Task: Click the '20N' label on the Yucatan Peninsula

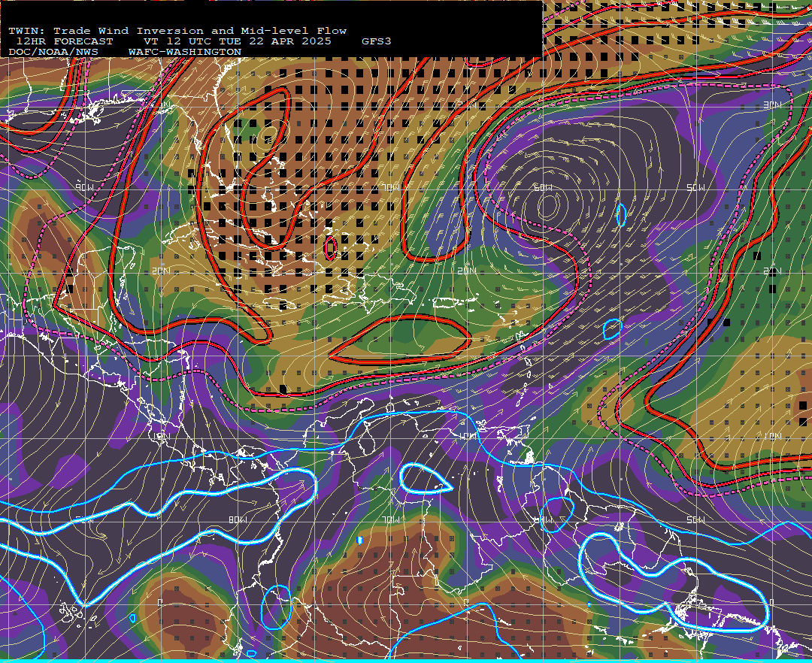Action: 161,271
